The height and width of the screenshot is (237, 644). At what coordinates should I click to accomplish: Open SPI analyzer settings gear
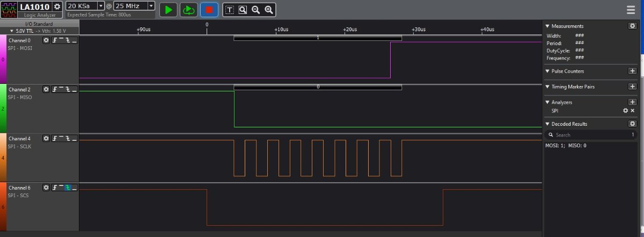[x=625, y=110]
